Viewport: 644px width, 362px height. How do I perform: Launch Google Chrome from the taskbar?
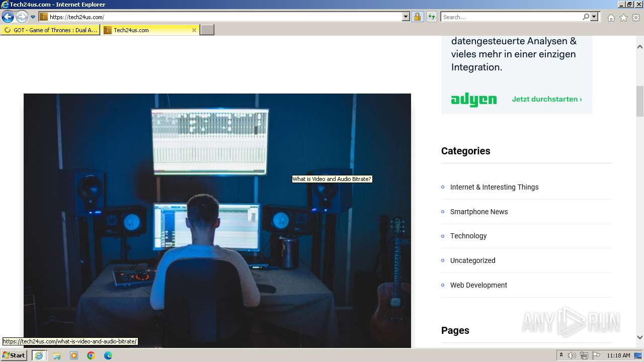click(x=91, y=355)
